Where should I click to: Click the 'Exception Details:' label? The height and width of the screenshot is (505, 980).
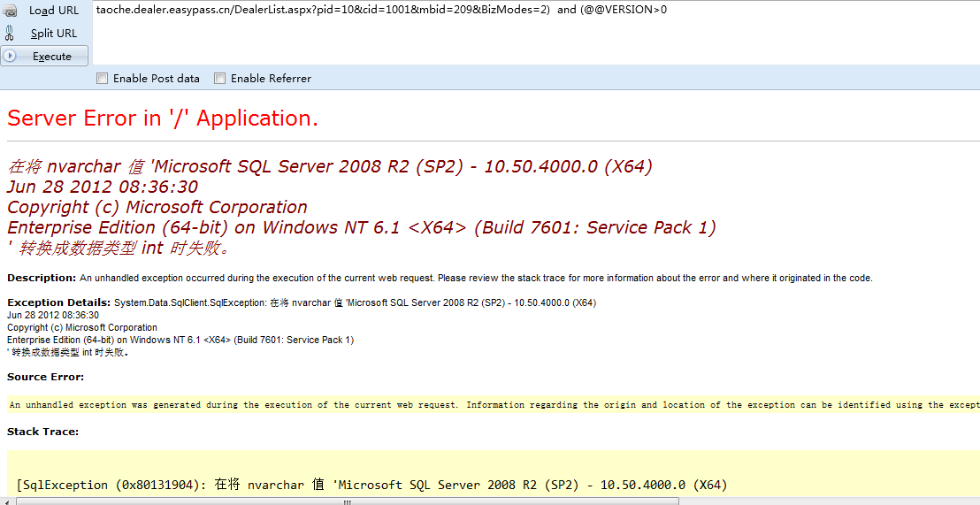58,302
